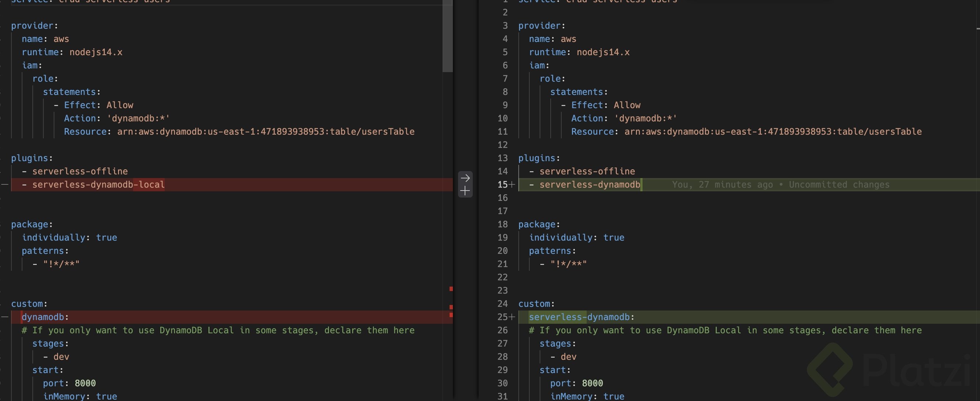The height and width of the screenshot is (401, 980).
Task: Click the plus marker beside line 25
Action: [x=512, y=317]
